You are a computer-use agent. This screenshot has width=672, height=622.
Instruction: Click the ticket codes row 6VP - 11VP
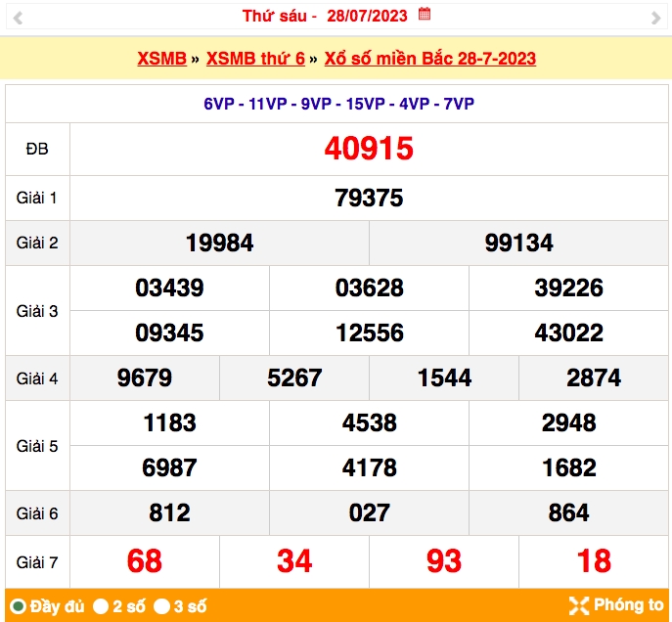338,104
